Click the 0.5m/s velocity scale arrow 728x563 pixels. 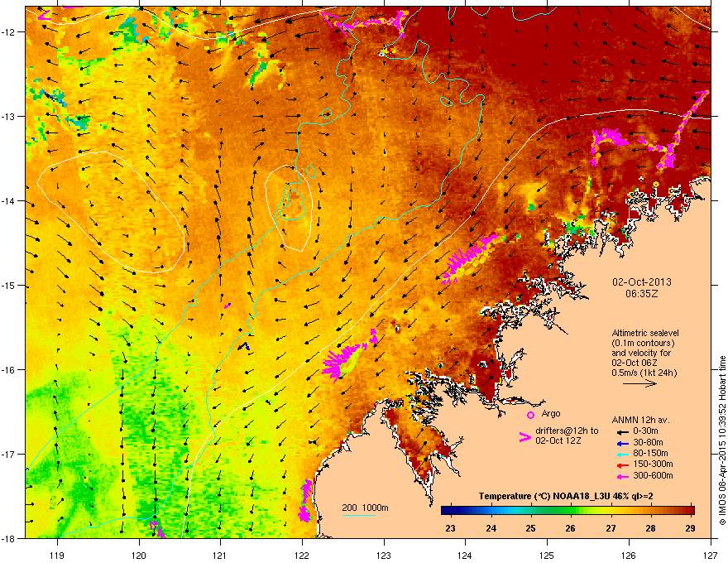click(x=639, y=383)
